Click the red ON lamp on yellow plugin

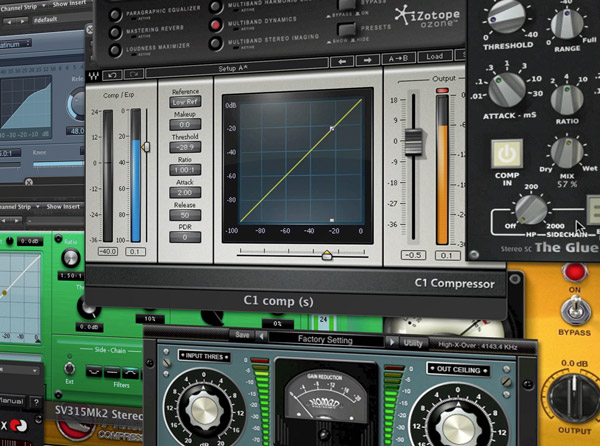tap(575, 272)
